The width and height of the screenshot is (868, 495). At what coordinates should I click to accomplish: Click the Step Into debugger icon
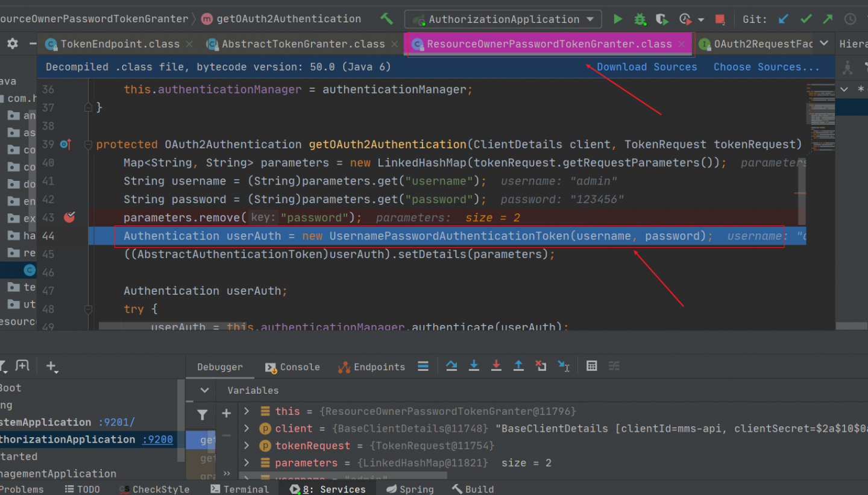pyautogui.click(x=474, y=366)
